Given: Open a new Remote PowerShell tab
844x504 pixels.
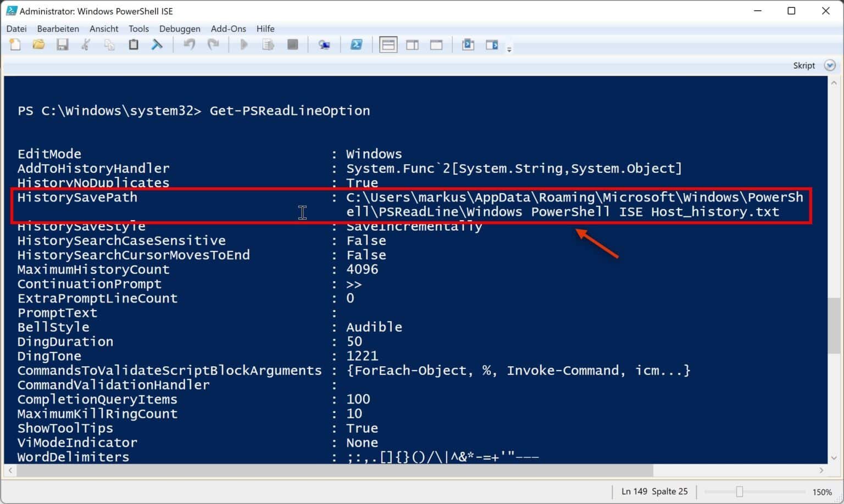Looking at the screenshot, I should pyautogui.click(x=325, y=44).
